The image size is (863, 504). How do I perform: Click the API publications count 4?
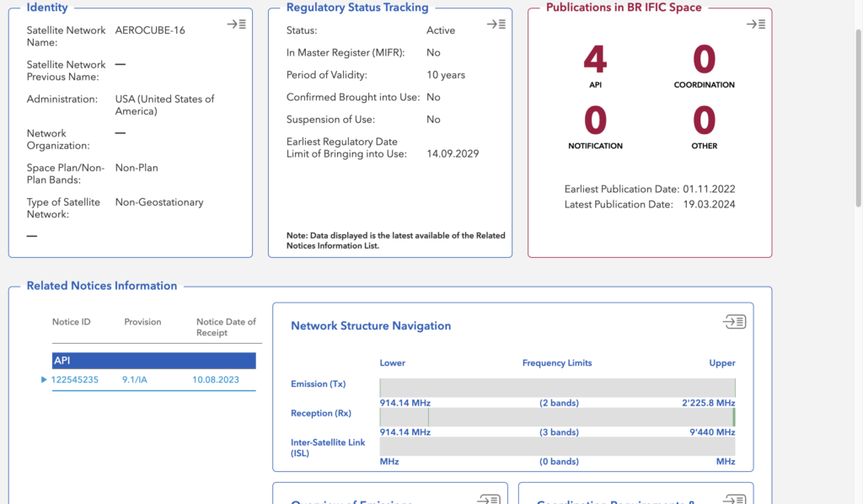point(596,60)
